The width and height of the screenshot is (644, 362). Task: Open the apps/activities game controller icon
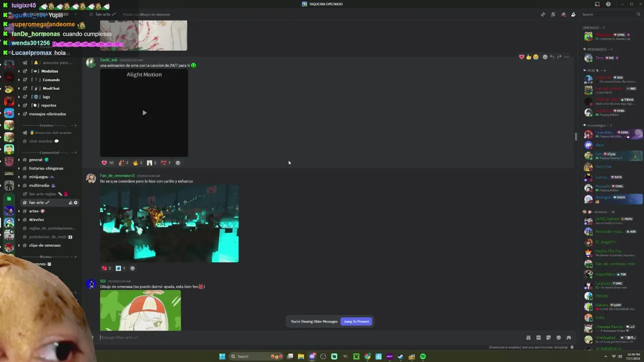point(569,337)
